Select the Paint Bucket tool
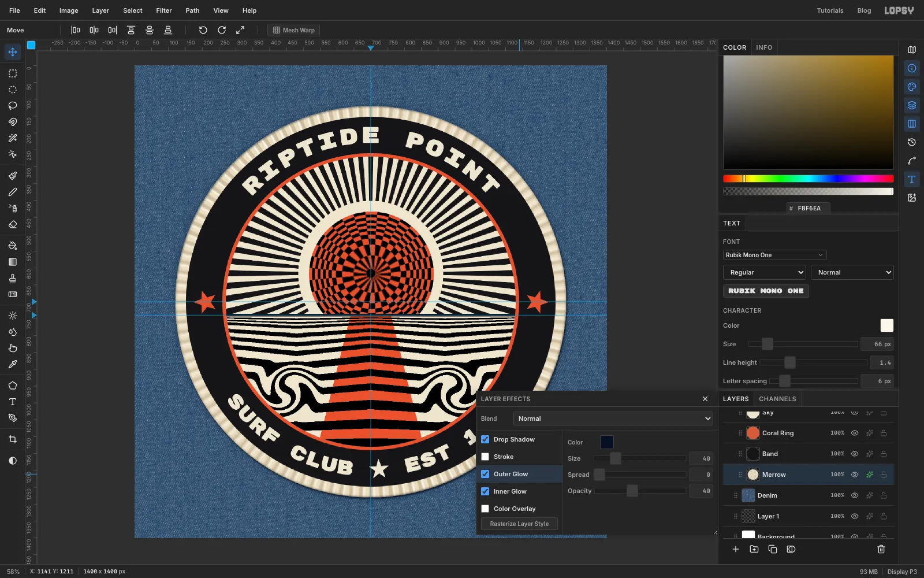 point(13,246)
